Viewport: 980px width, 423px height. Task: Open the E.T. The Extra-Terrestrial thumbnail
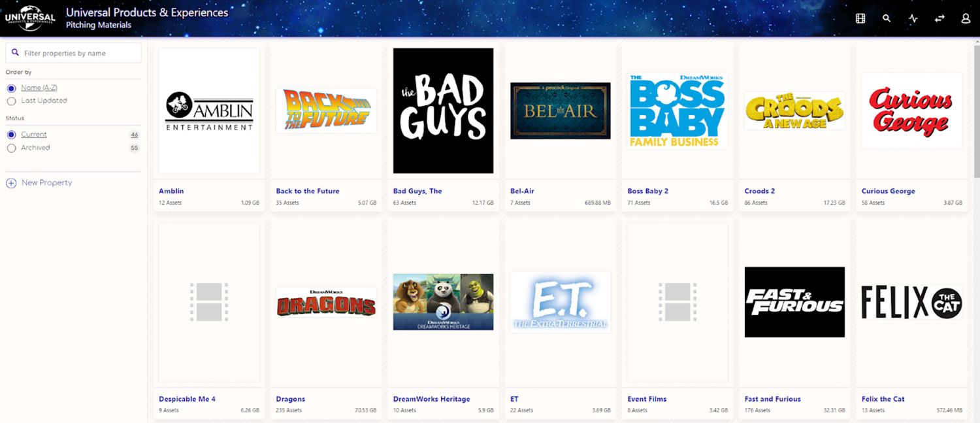(561, 302)
